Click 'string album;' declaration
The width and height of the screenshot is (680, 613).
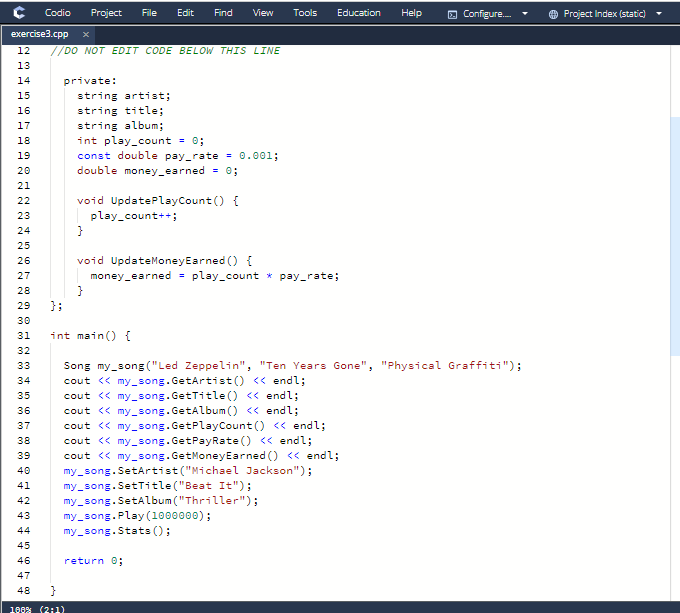[x=121, y=126]
